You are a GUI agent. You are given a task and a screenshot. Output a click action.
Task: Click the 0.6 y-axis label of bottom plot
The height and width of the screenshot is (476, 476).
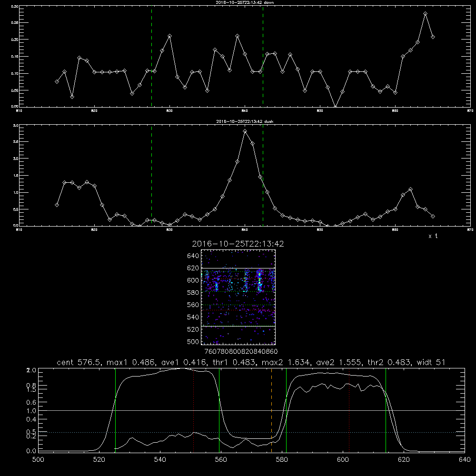pyautogui.click(x=31, y=403)
